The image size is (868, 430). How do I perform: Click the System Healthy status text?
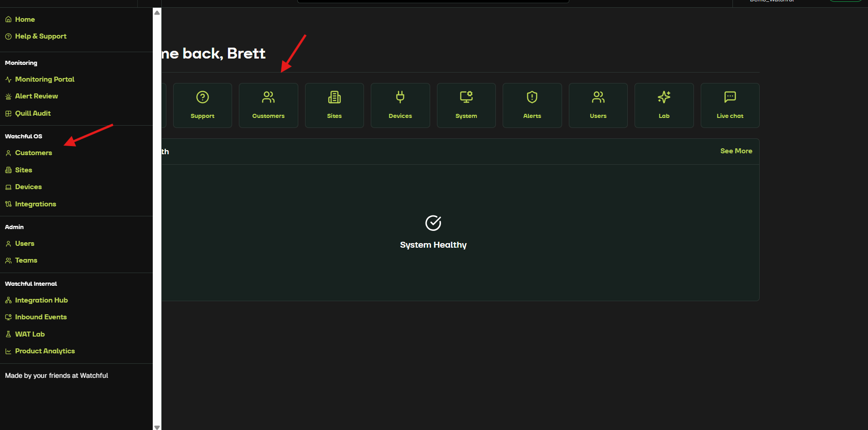433,245
